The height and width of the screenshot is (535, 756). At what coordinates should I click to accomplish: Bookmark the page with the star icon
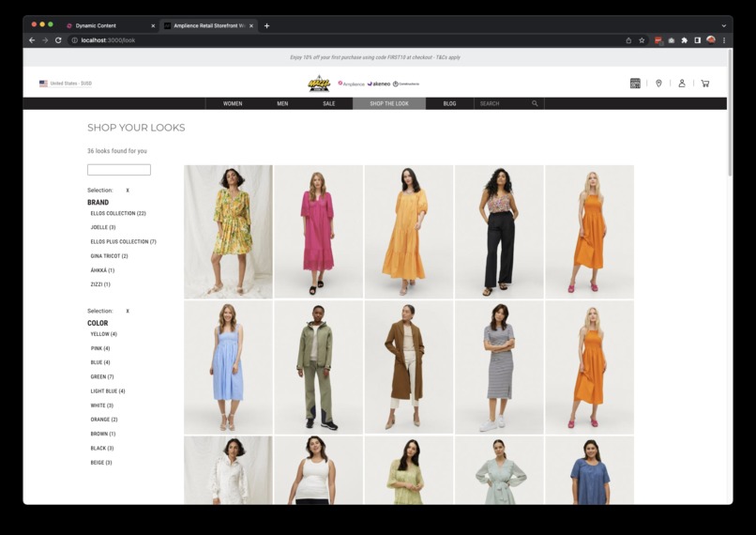coord(642,40)
